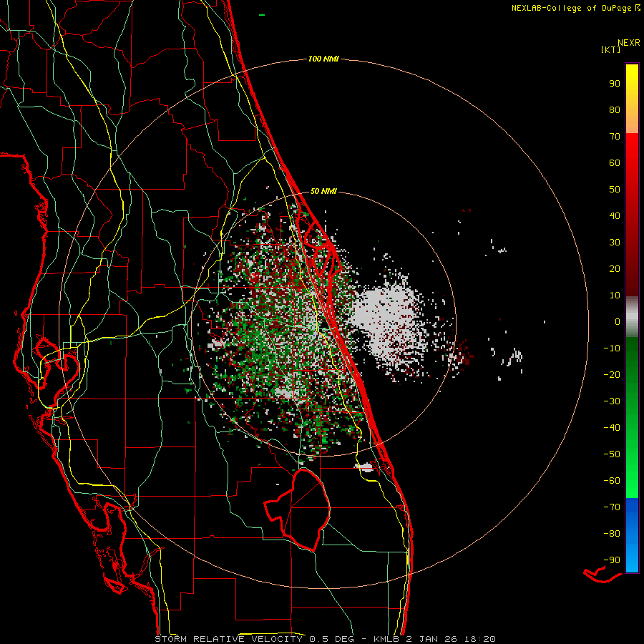Click the -40 value on the velocity scale
Image resolution: width=644 pixels, height=644 pixels.
click(x=612, y=428)
